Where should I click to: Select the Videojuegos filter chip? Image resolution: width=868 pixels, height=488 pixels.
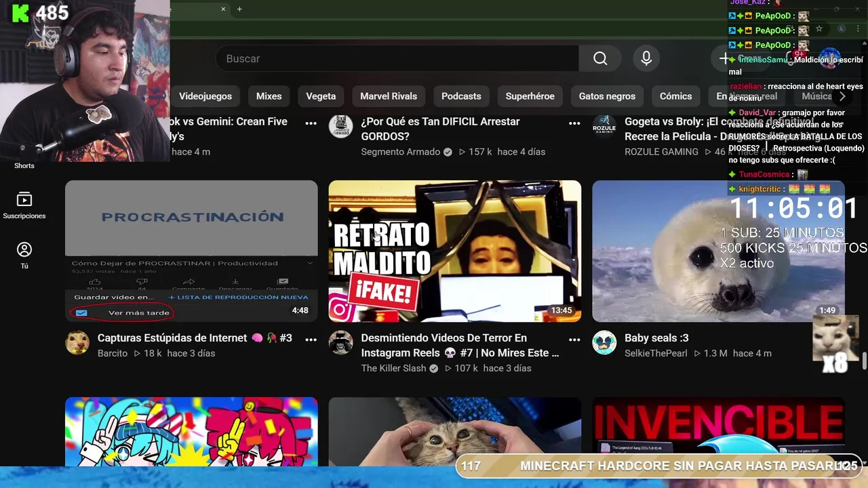(x=205, y=96)
